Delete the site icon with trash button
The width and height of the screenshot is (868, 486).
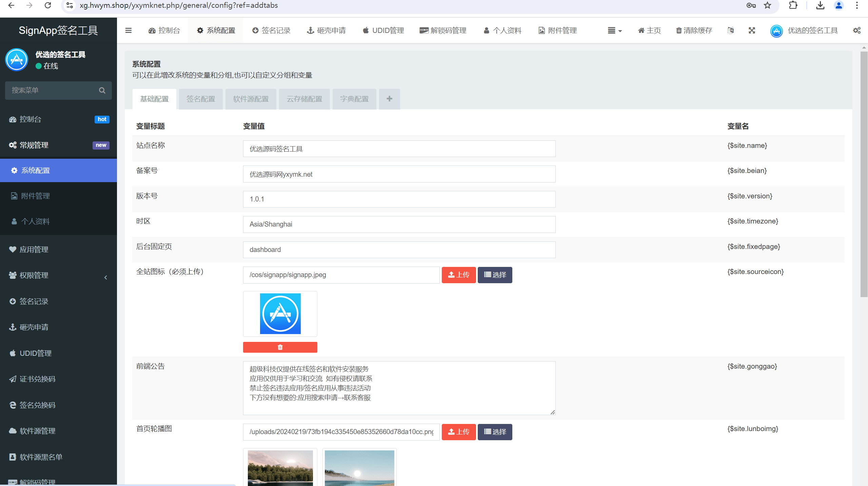[280, 347]
